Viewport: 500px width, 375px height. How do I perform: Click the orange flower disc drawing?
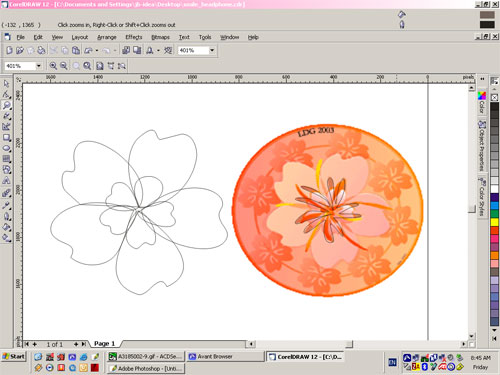pyautogui.click(x=327, y=211)
